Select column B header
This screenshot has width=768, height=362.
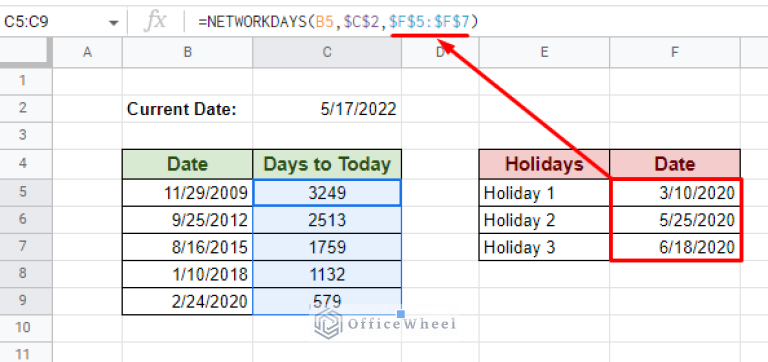(188, 52)
